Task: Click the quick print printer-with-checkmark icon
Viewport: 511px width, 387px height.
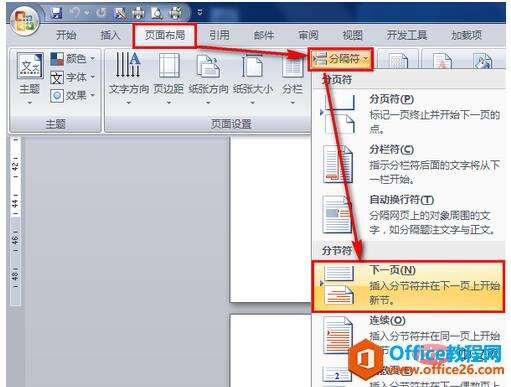Action: pyautogui.click(x=176, y=13)
